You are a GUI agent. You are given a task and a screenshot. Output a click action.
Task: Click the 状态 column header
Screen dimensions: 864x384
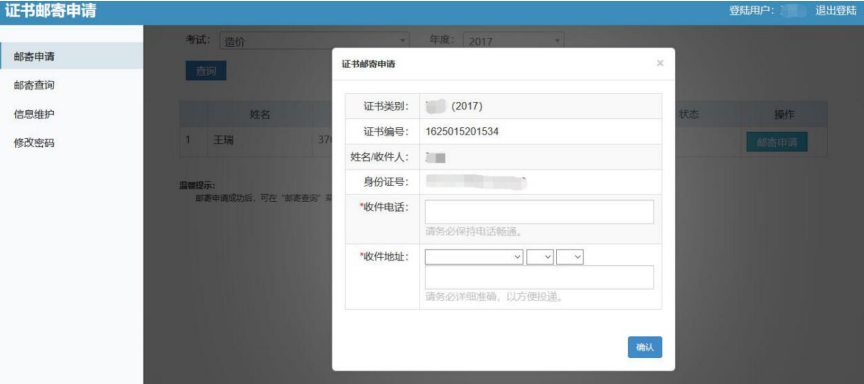point(689,115)
